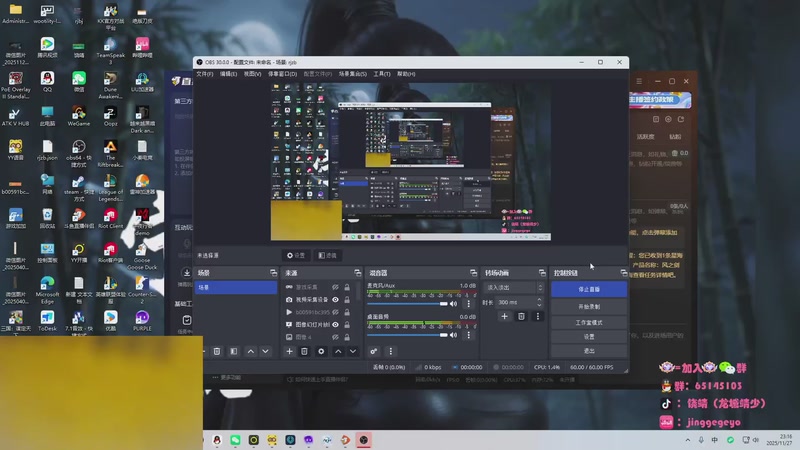Float the Sources dock panel
The width and height of the screenshot is (800, 450).
coord(357,273)
